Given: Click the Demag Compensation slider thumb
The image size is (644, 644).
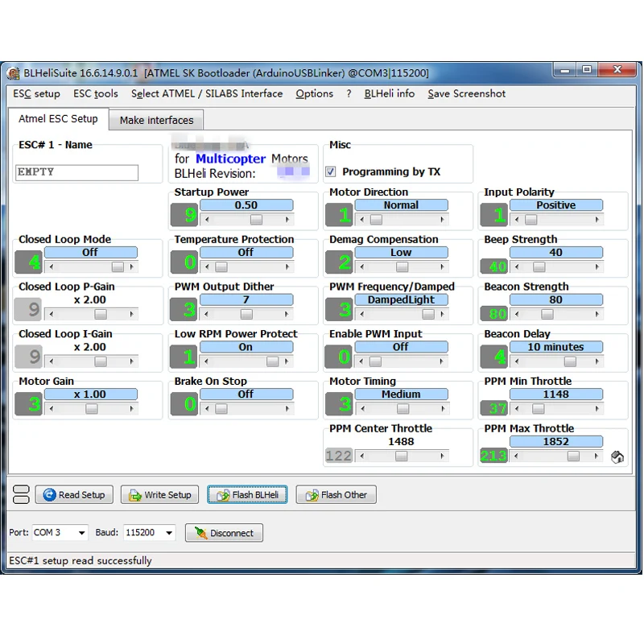Looking at the screenshot, I should pos(402,267).
